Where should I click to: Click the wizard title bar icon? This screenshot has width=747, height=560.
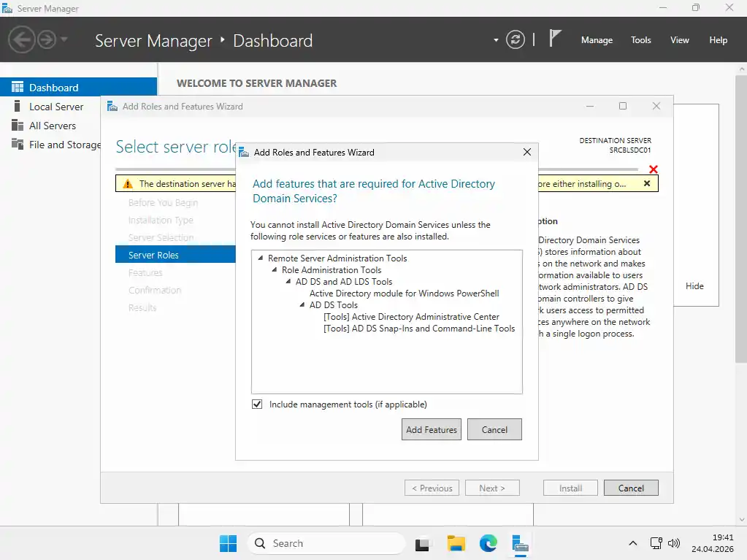(x=112, y=106)
